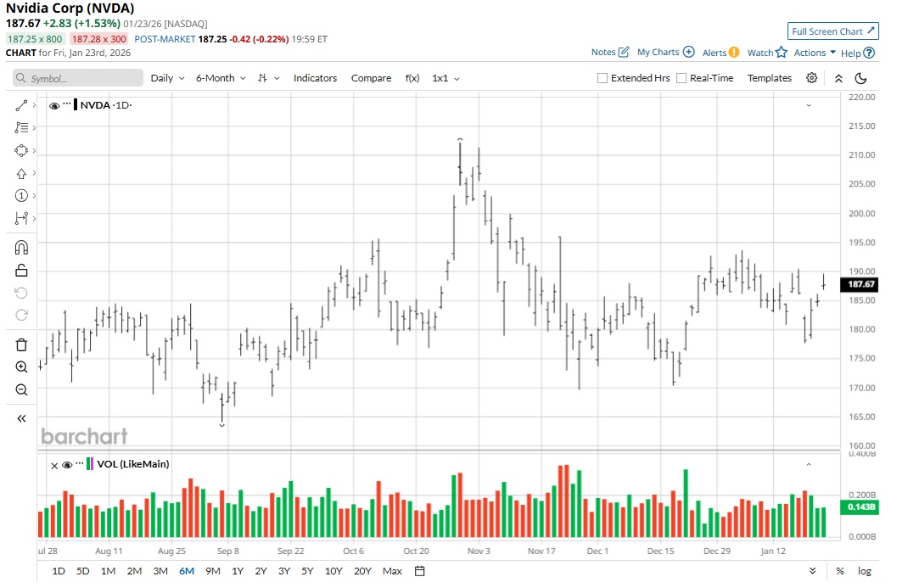
Task: Select the Max time range
Action: [392, 571]
